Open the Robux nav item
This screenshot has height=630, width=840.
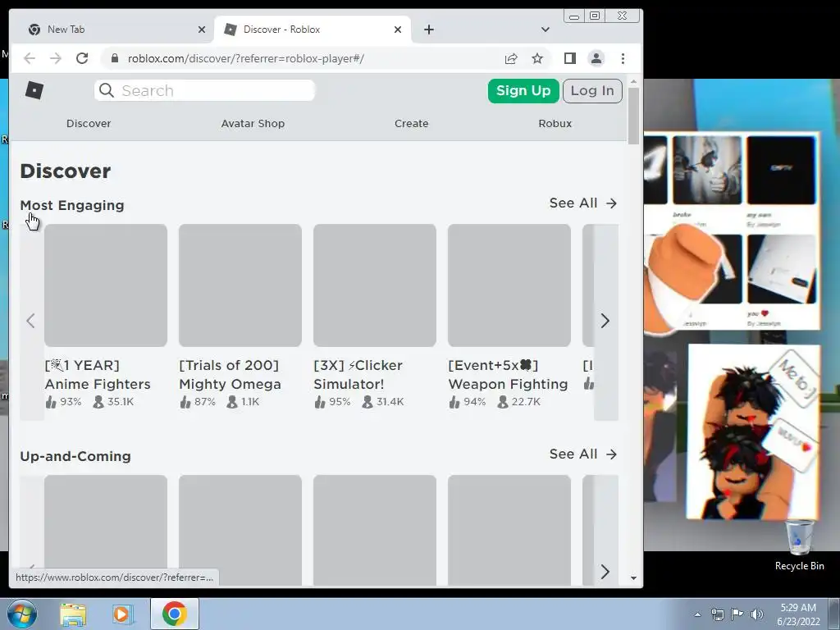(x=555, y=123)
